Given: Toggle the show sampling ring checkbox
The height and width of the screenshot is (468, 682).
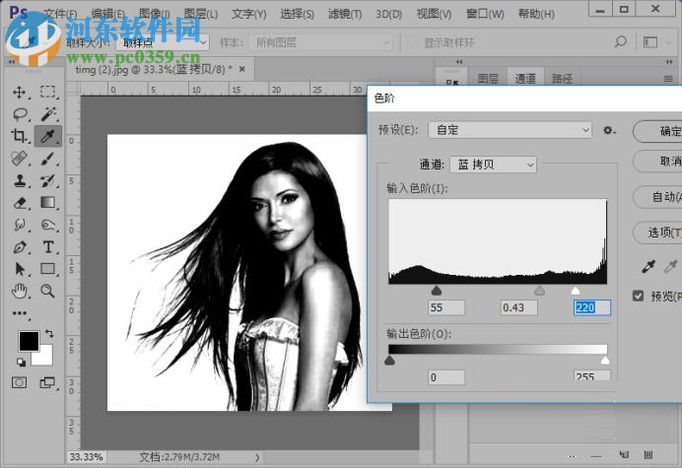Looking at the screenshot, I should tap(412, 42).
